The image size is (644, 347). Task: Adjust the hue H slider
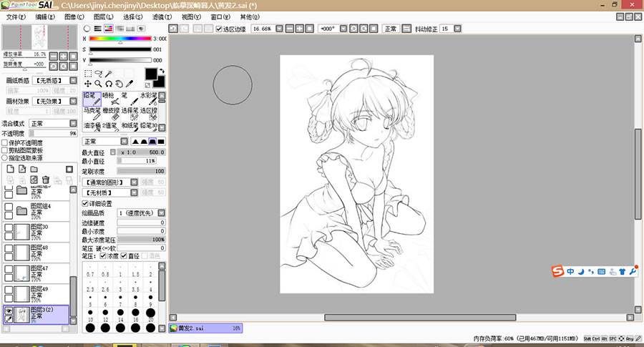coord(120,39)
